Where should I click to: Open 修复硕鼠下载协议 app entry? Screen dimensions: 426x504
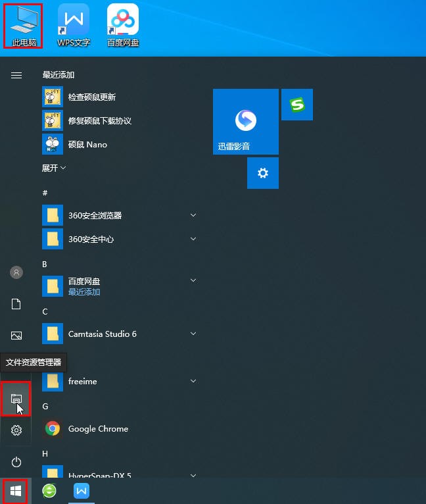(120, 120)
